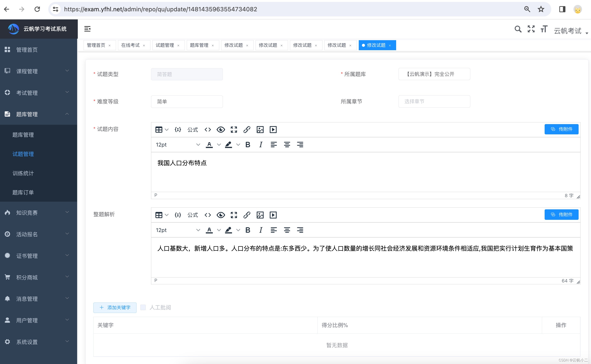This screenshot has width=591, height=364.
Task: Switch to the 题库管理 tab
Action: pyautogui.click(x=199, y=45)
